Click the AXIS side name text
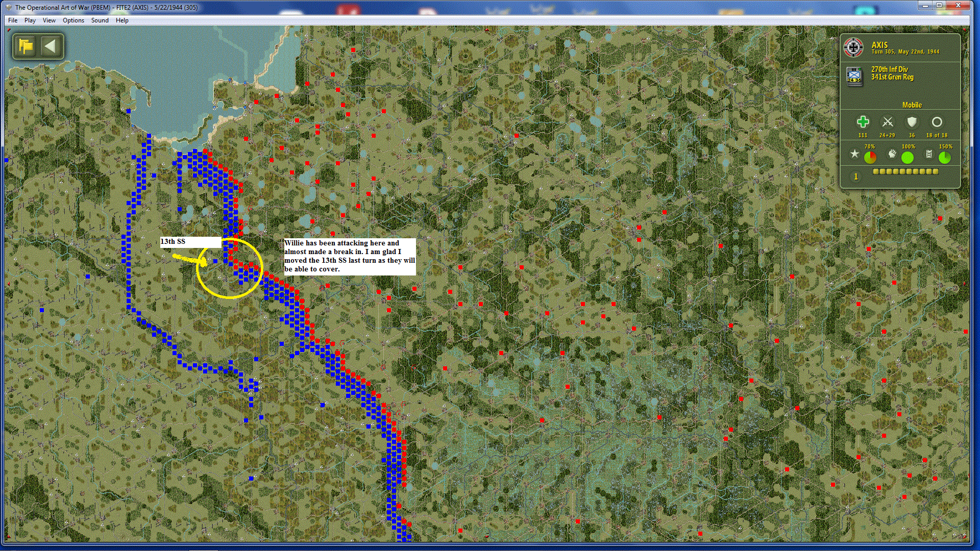Image resolution: width=980 pixels, height=551 pixels. pos(879,45)
